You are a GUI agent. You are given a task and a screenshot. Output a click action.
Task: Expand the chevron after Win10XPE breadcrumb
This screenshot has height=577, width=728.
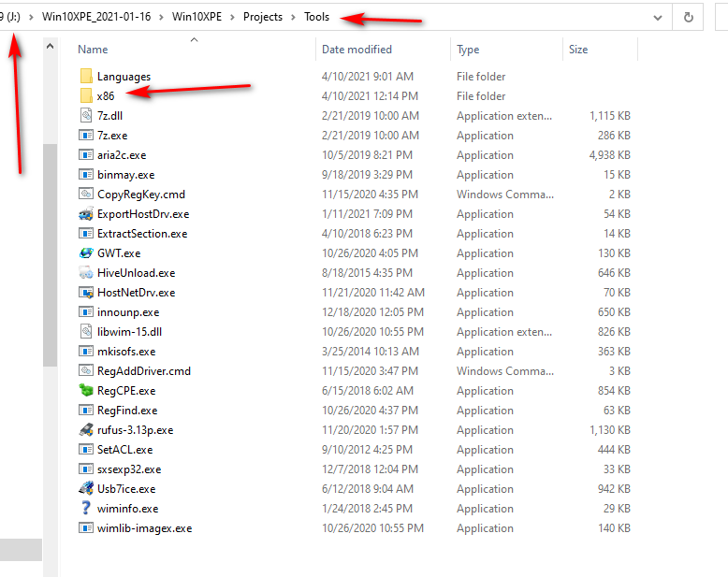pos(232,17)
